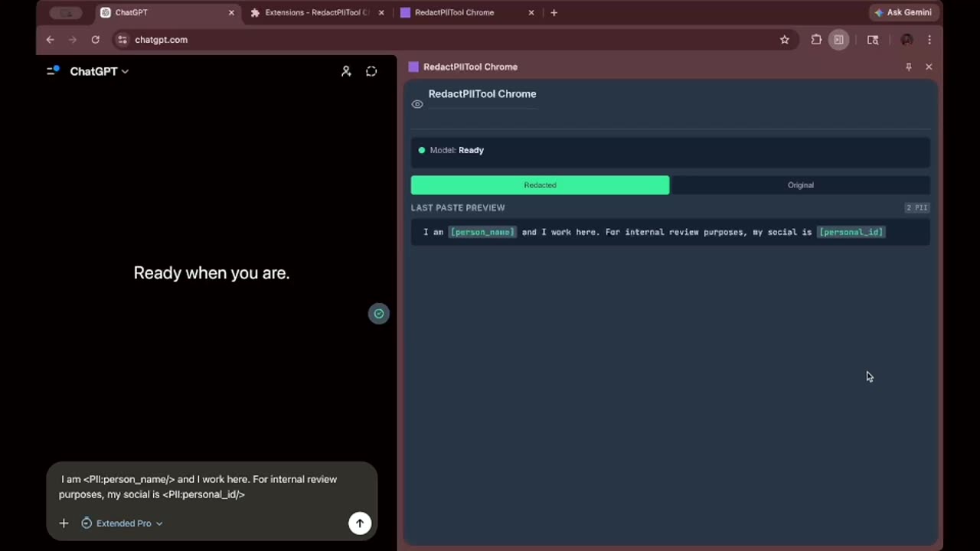Image resolution: width=980 pixels, height=551 pixels.
Task: Switch to the RedactPIITool Chrome browser tab
Action: pyautogui.click(x=466, y=12)
